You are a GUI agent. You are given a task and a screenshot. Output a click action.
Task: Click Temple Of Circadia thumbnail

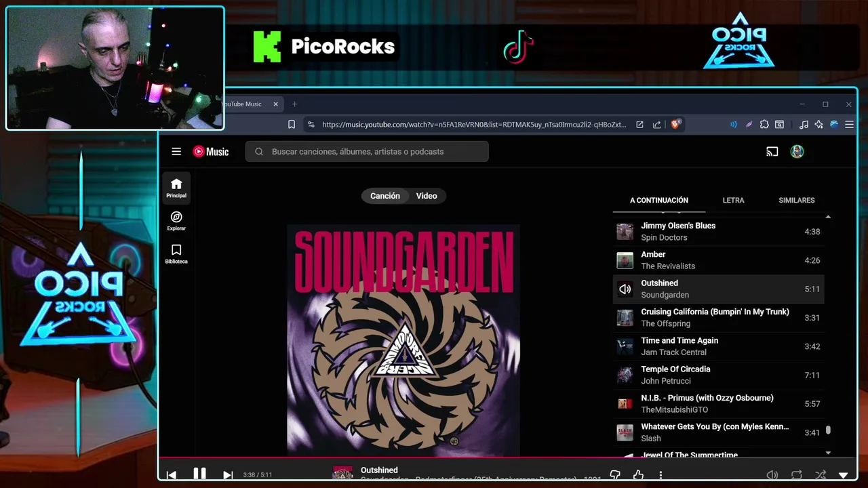pyautogui.click(x=625, y=375)
